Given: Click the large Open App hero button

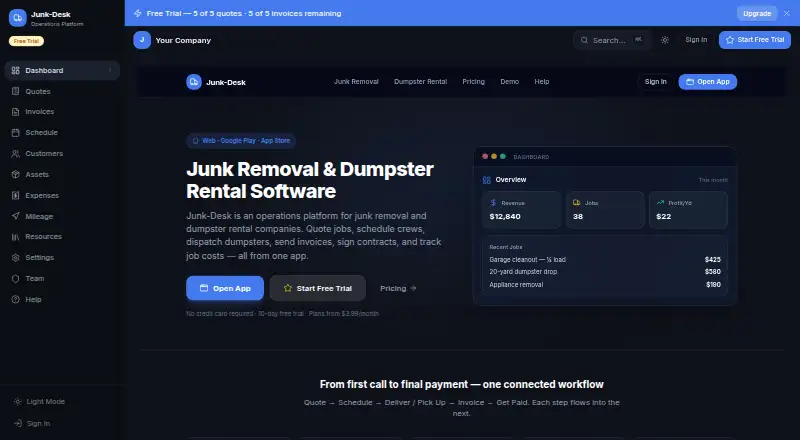Looking at the screenshot, I should coord(225,288).
